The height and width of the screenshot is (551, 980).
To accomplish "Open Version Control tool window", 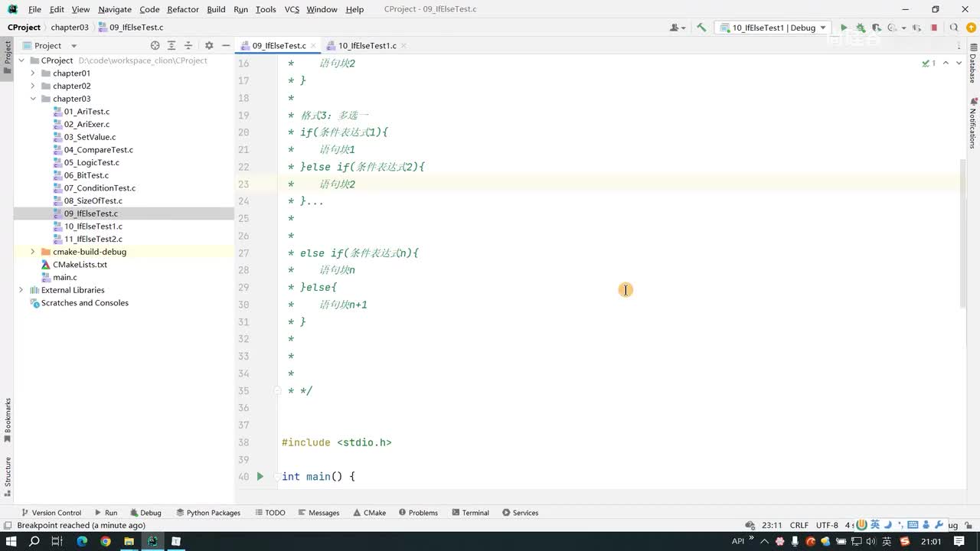I will point(51,513).
